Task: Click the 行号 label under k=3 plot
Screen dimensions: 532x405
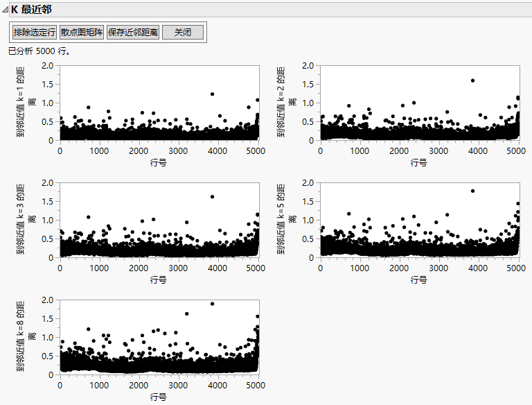Action: (159, 280)
